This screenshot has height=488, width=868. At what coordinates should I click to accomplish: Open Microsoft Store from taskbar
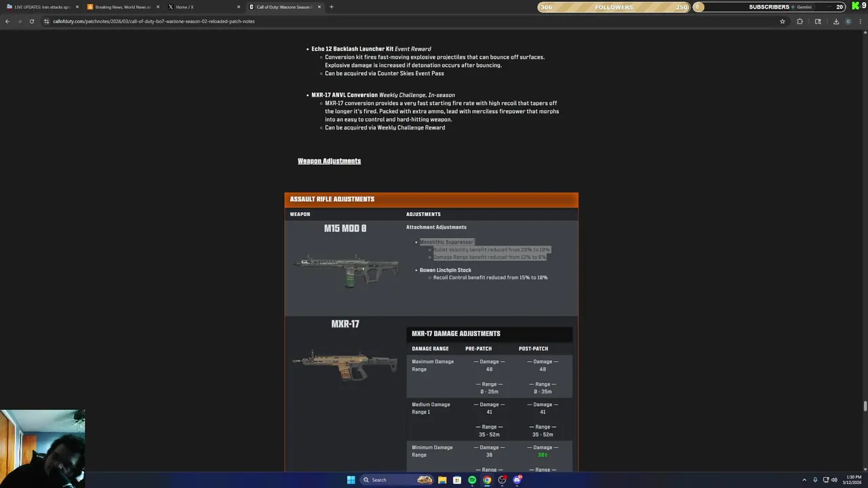[457, 480]
